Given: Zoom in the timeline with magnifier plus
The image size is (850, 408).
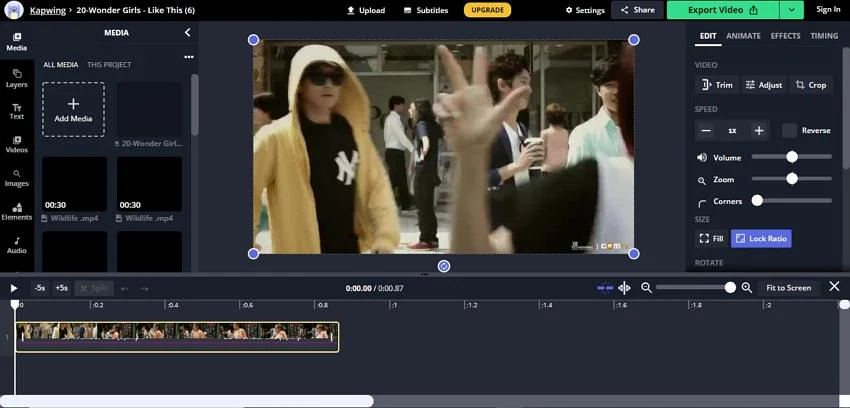Looking at the screenshot, I should (x=746, y=288).
